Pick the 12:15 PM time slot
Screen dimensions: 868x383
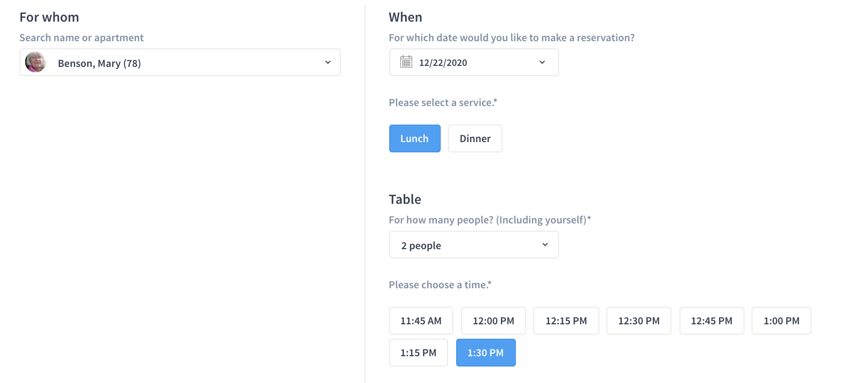tap(566, 321)
